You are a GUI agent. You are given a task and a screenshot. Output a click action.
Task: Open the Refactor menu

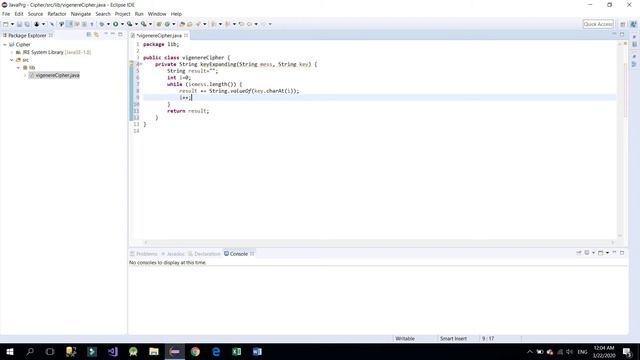(x=57, y=14)
